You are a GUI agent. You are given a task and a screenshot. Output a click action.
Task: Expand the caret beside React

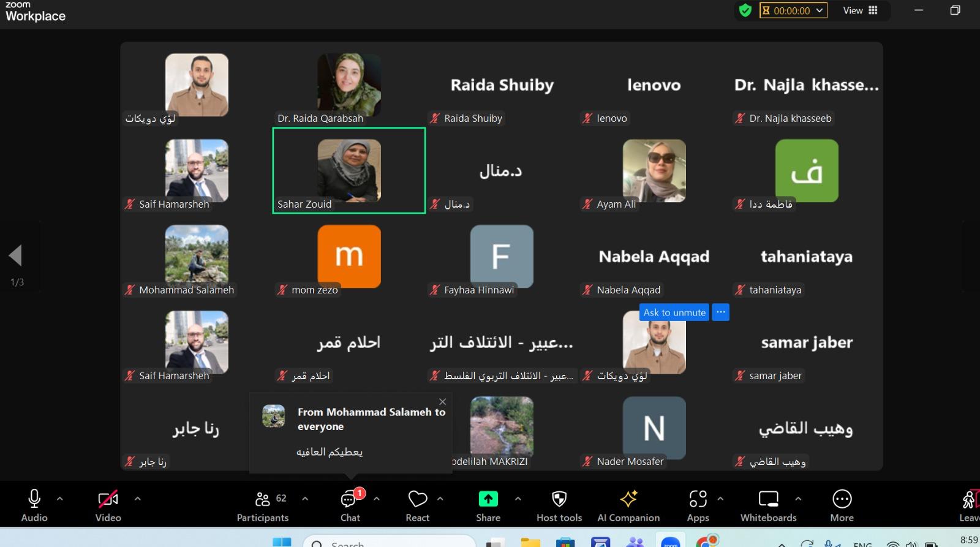(x=440, y=499)
